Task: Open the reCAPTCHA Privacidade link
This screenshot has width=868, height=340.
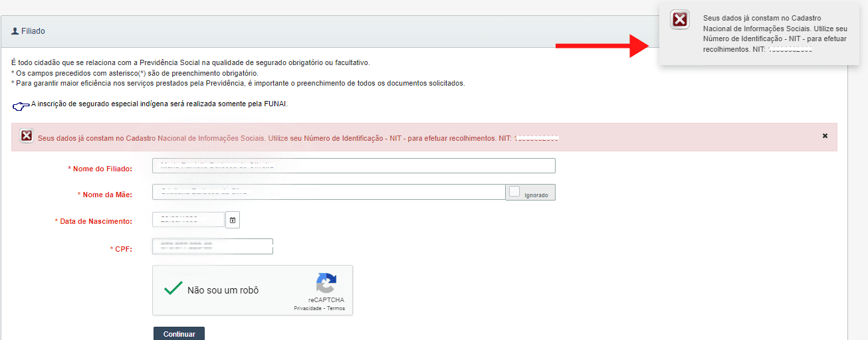Action: point(307,309)
